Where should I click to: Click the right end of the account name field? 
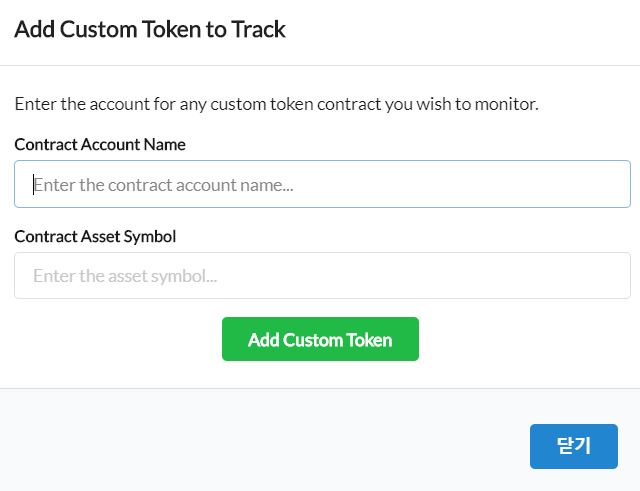[x=610, y=185]
